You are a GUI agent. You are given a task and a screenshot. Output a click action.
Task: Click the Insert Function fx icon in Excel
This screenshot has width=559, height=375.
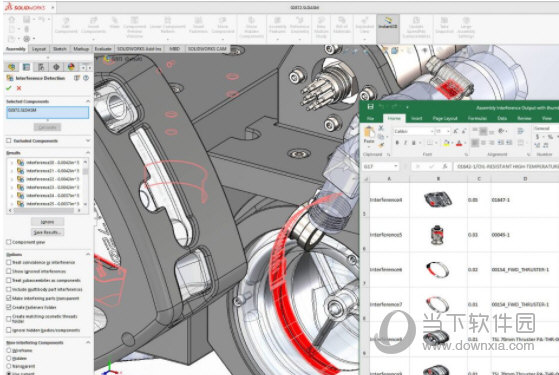(445, 166)
